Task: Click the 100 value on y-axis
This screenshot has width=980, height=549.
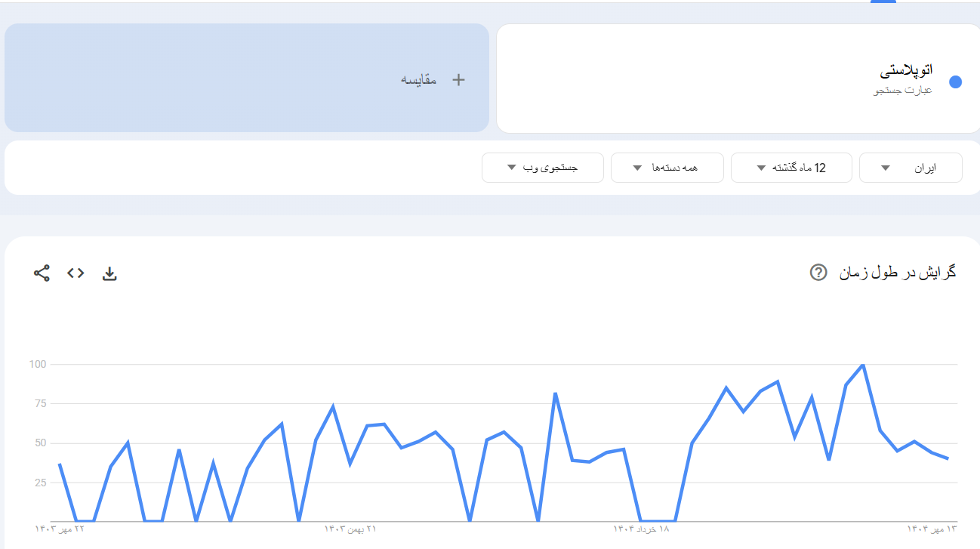Action: [x=38, y=365]
